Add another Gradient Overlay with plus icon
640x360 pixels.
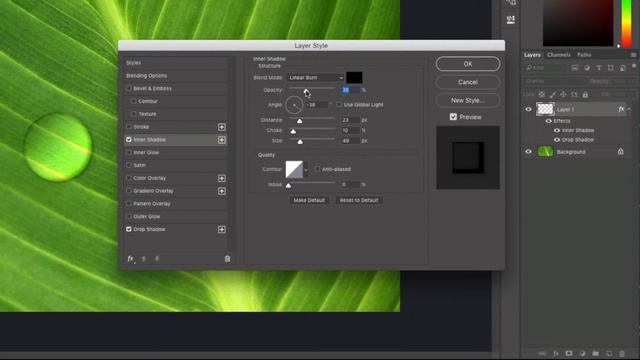(x=222, y=191)
